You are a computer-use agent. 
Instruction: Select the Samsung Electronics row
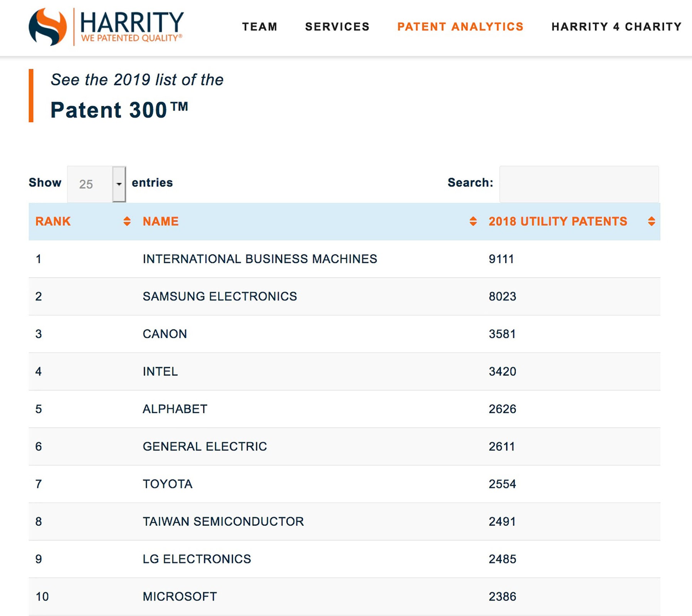tap(220, 296)
